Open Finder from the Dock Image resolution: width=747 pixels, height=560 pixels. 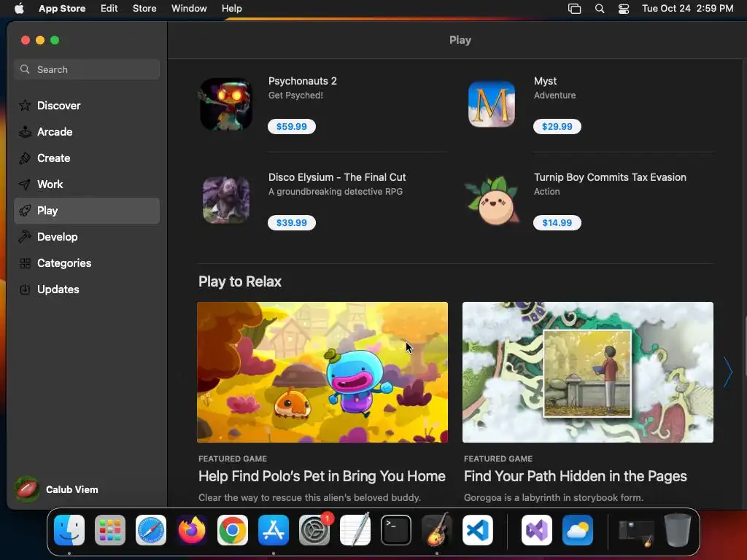pos(69,530)
